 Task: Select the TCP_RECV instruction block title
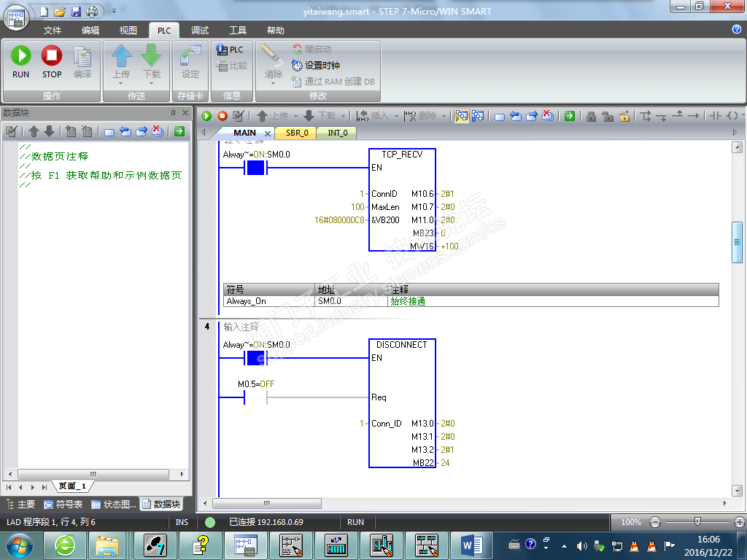point(402,155)
